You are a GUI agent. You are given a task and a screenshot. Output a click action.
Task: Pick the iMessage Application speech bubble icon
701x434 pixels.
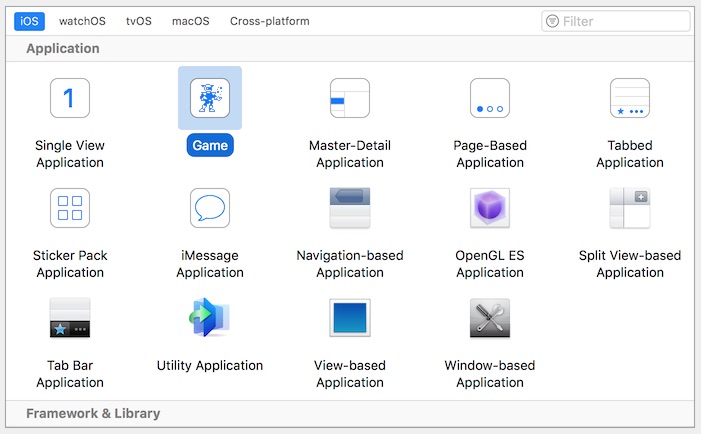(210, 208)
